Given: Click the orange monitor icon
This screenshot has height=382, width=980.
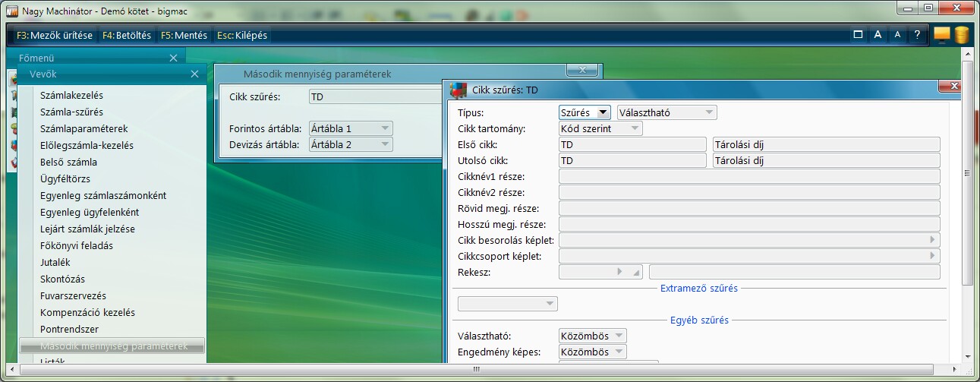Looking at the screenshot, I should click(x=942, y=35).
